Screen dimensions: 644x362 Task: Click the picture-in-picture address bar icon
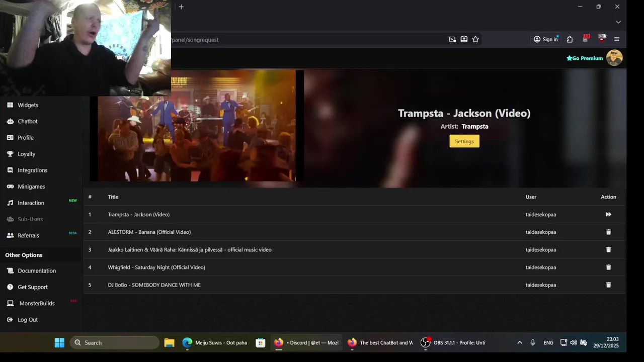pos(452,39)
